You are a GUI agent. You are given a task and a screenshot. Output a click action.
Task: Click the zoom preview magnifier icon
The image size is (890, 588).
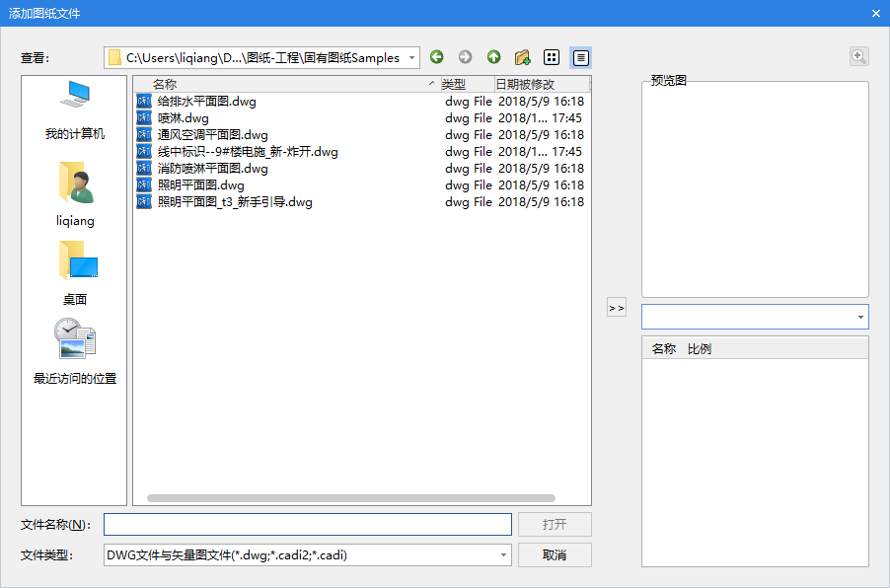[858, 57]
